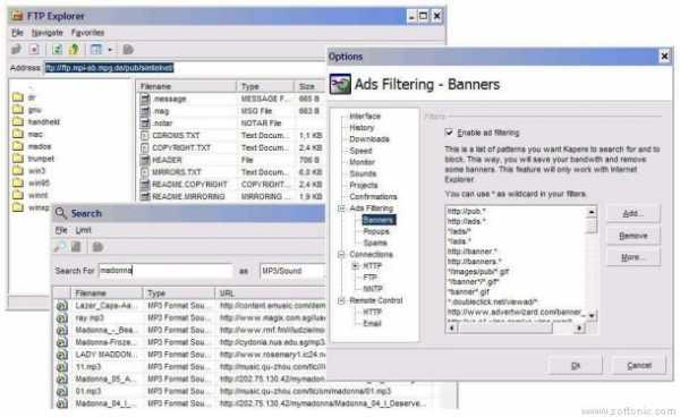Confirm Options with the Ok button

575,366
